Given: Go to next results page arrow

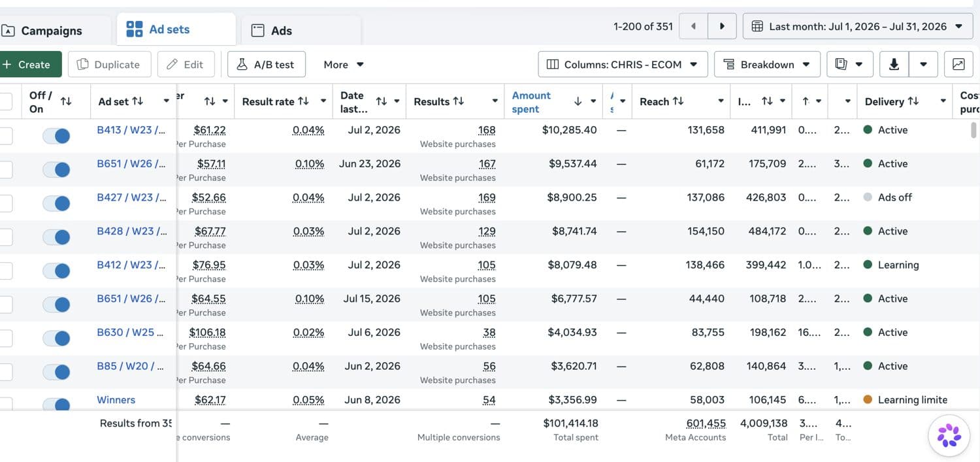Looking at the screenshot, I should pyautogui.click(x=722, y=26).
